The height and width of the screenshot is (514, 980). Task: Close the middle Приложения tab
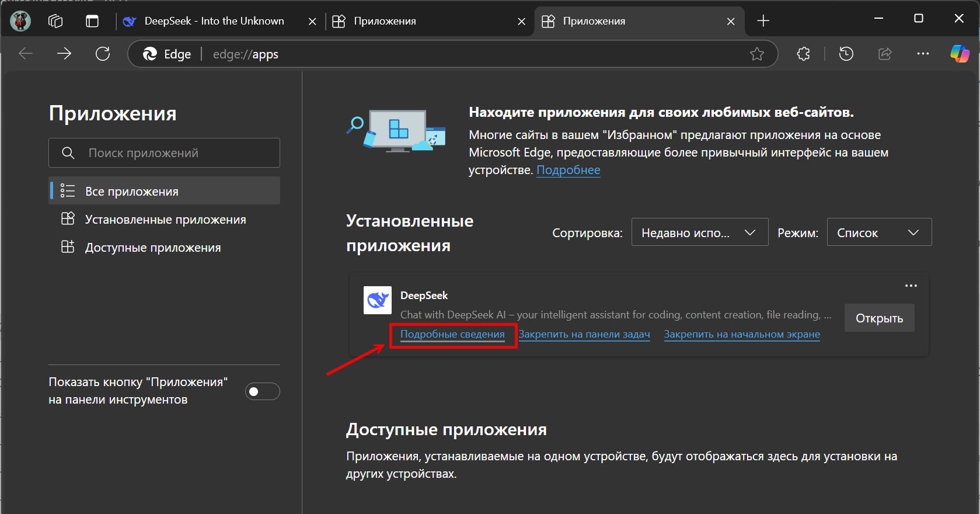[522, 22]
